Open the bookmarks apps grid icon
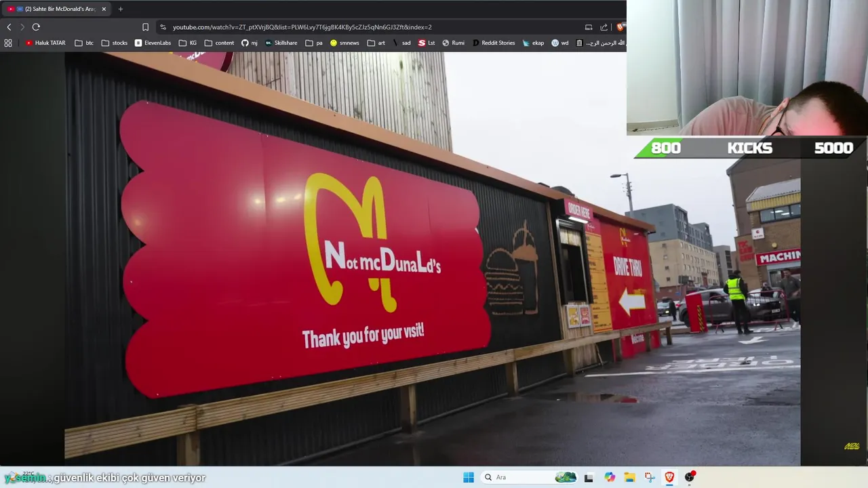The width and height of the screenshot is (868, 488). (x=8, y=43)
